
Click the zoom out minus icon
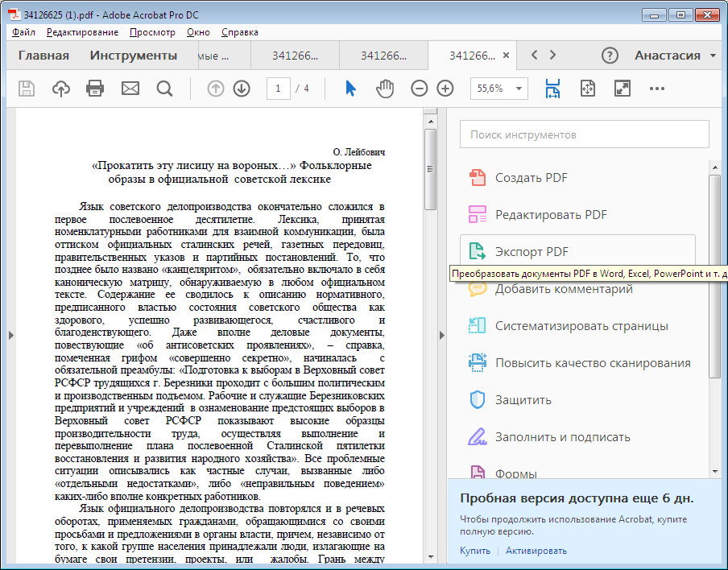(x=419, y=89)
